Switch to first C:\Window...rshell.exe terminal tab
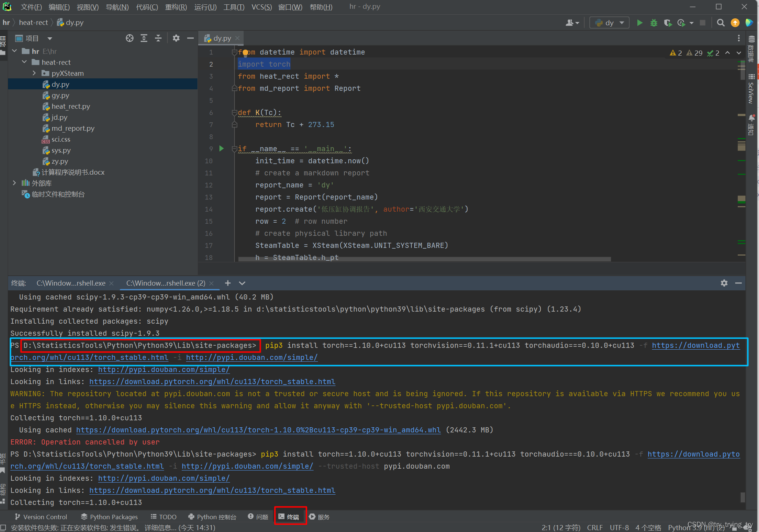 point(71,283)
